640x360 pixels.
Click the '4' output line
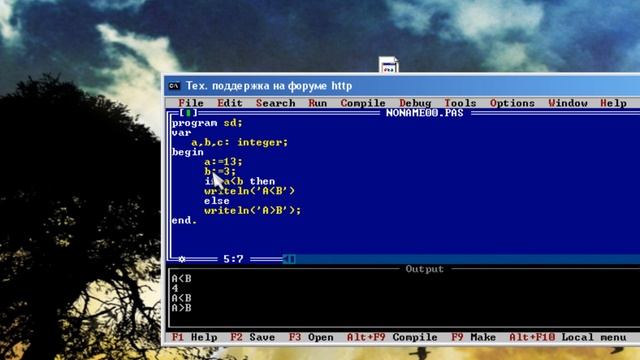point(175,289)
